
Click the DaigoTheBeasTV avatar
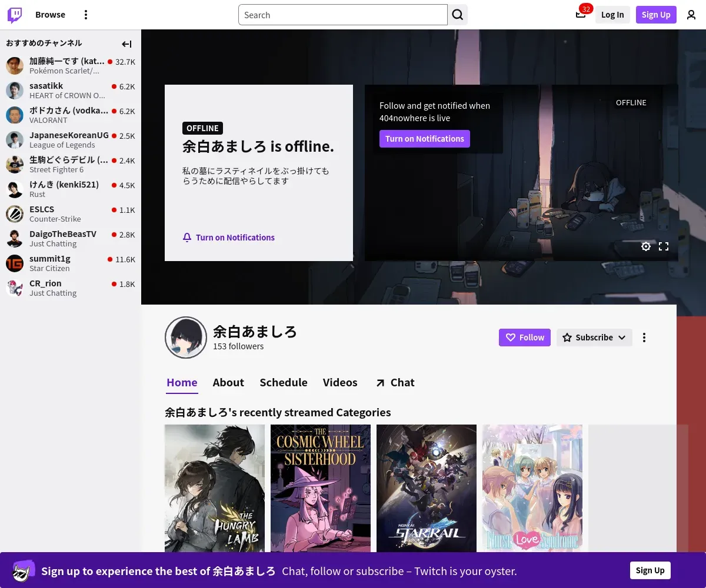click(x=15, y=239)
